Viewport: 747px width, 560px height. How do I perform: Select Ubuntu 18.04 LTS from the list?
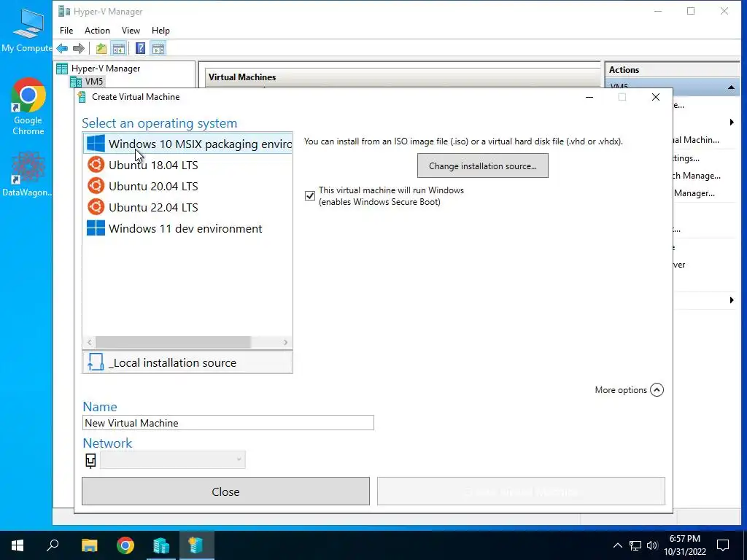tap(187, 166)
